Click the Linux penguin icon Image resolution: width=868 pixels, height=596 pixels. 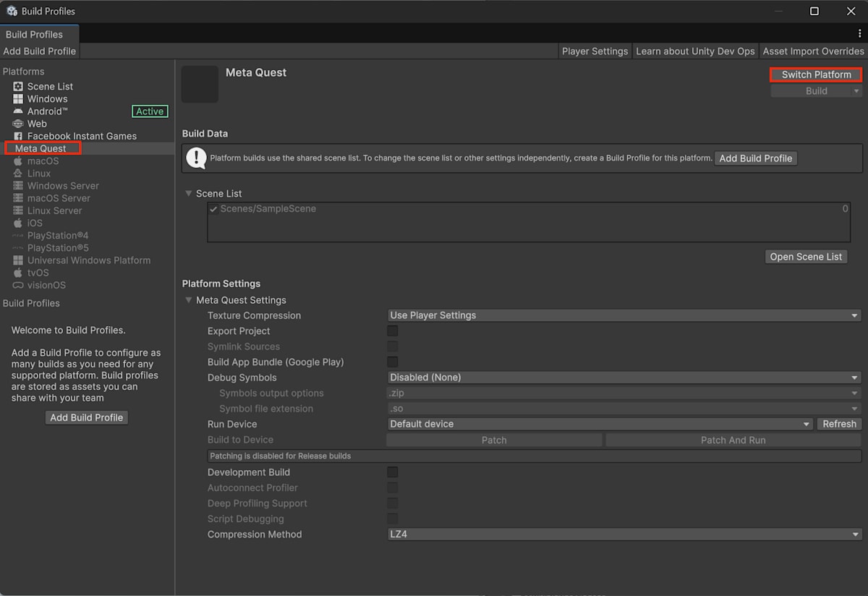pyautogui.click(x=18, y=174)
